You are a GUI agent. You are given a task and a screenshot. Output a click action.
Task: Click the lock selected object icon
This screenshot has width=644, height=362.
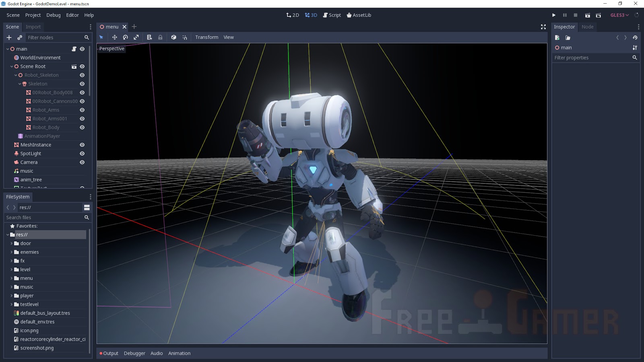click(x=160, y=37)
